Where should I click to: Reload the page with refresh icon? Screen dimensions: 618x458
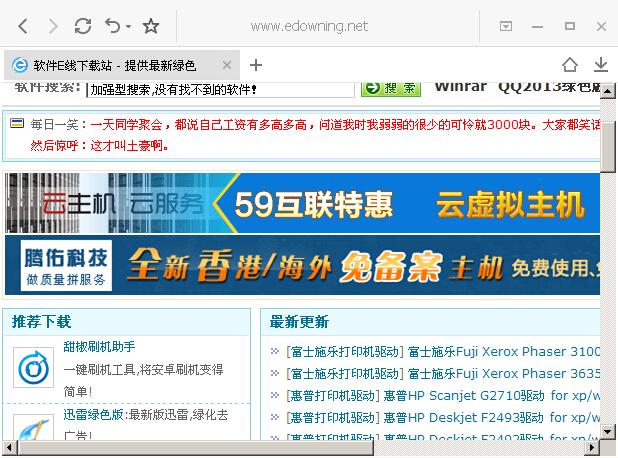[83, 25]
